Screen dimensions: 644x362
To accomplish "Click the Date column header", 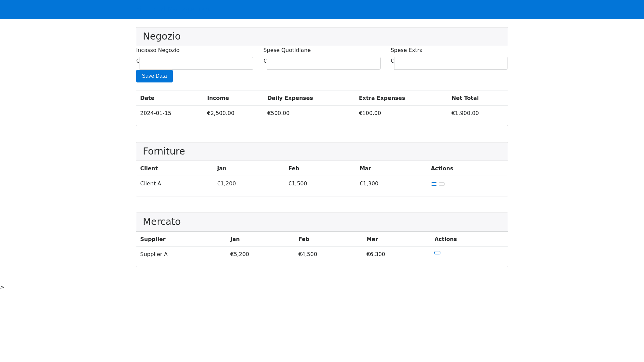I will [x=147, y=98].
